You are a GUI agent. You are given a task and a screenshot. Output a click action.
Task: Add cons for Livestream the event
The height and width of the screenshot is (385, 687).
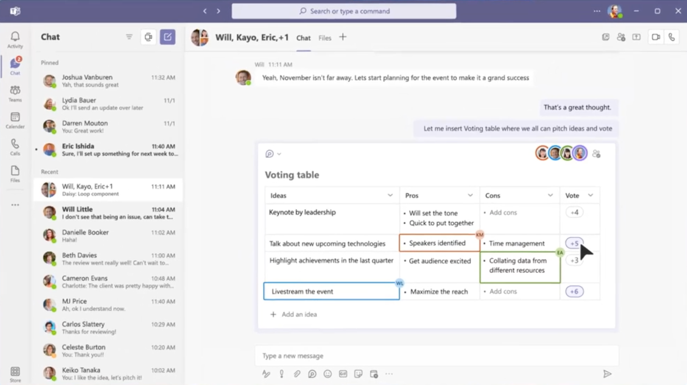503,291
